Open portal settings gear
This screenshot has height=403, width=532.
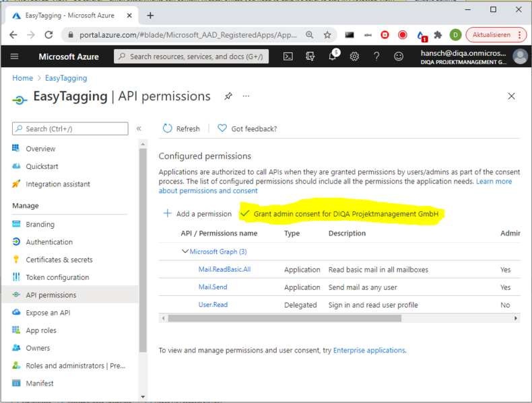[x=354, y=57]
